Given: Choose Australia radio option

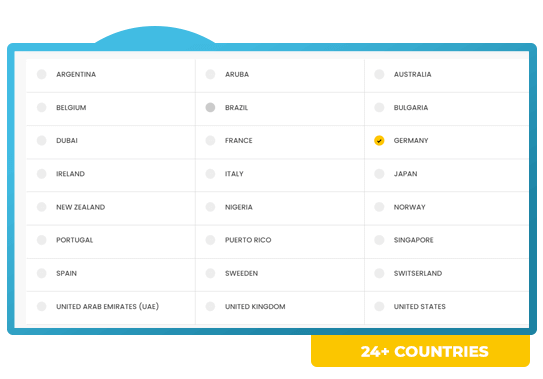Looking at the screenshot, I should [379, 74].
